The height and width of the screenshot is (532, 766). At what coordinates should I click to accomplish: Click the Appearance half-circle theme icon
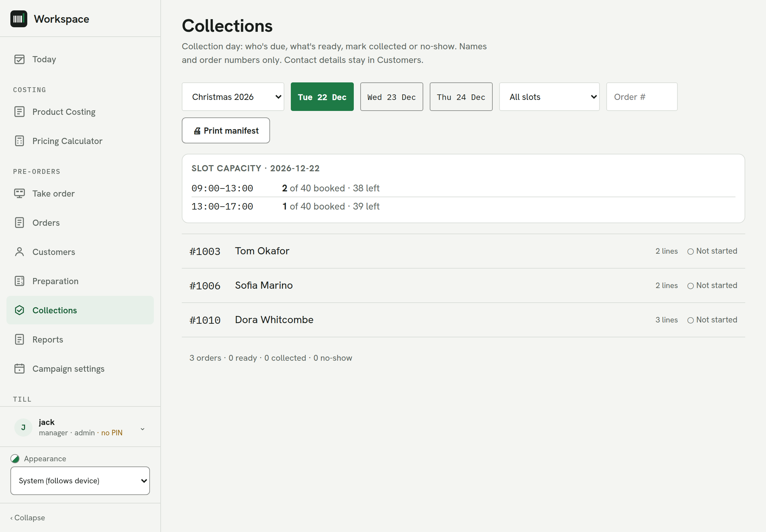[x=15, y=459]
